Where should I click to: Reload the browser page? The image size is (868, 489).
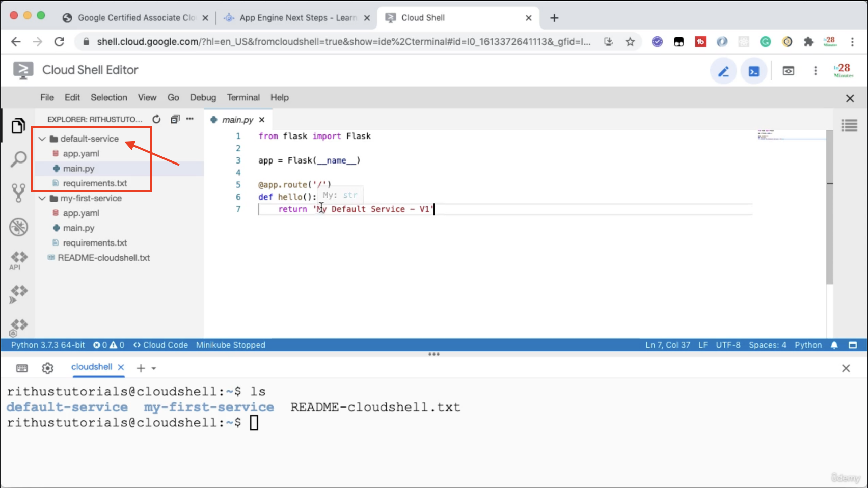pyautogui.click(x=59, y=42)
